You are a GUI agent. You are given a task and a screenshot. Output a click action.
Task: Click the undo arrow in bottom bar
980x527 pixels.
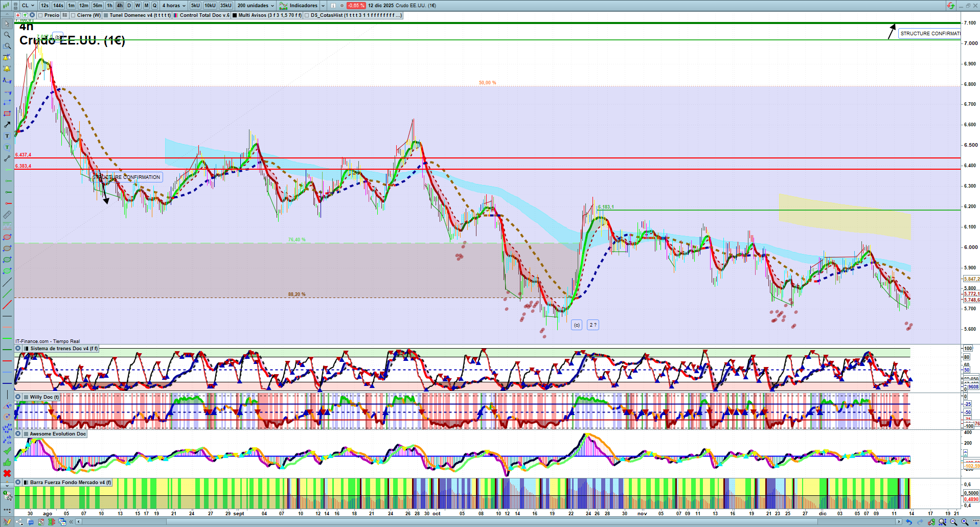[x=908, y=522]
